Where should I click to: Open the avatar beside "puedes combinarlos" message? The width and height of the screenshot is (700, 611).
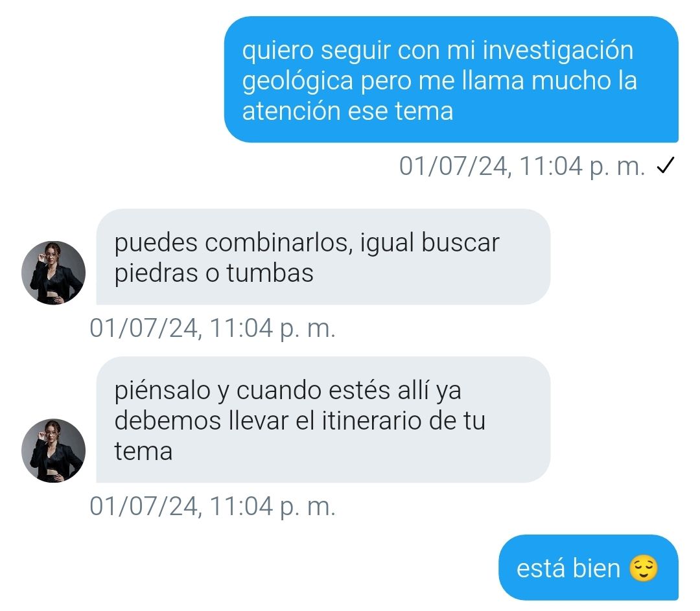(x=54, y=273)
